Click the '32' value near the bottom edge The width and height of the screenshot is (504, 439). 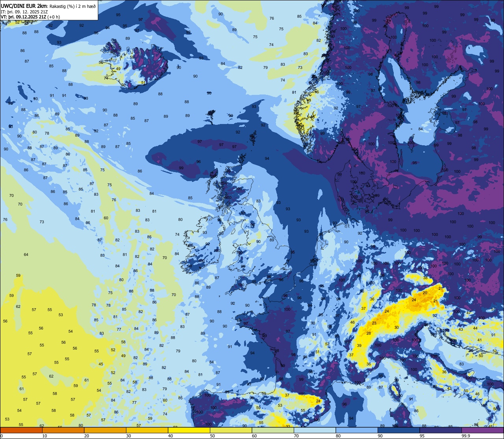288,426
